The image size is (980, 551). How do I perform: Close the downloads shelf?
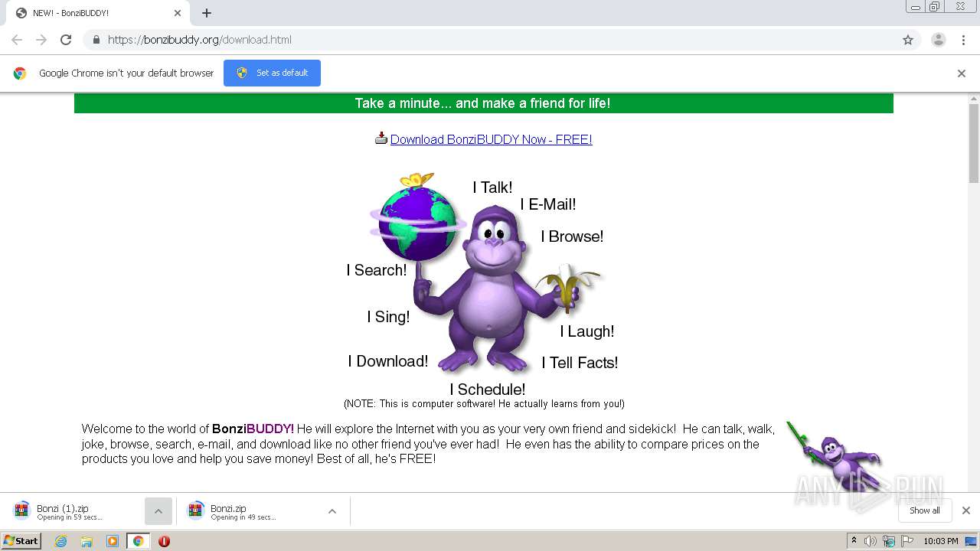pyautogui.click(x=966, y=510)
